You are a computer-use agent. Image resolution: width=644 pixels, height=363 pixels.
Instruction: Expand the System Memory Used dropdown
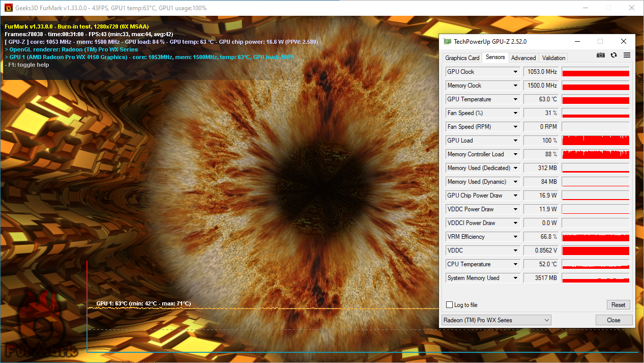pos(515,278)
